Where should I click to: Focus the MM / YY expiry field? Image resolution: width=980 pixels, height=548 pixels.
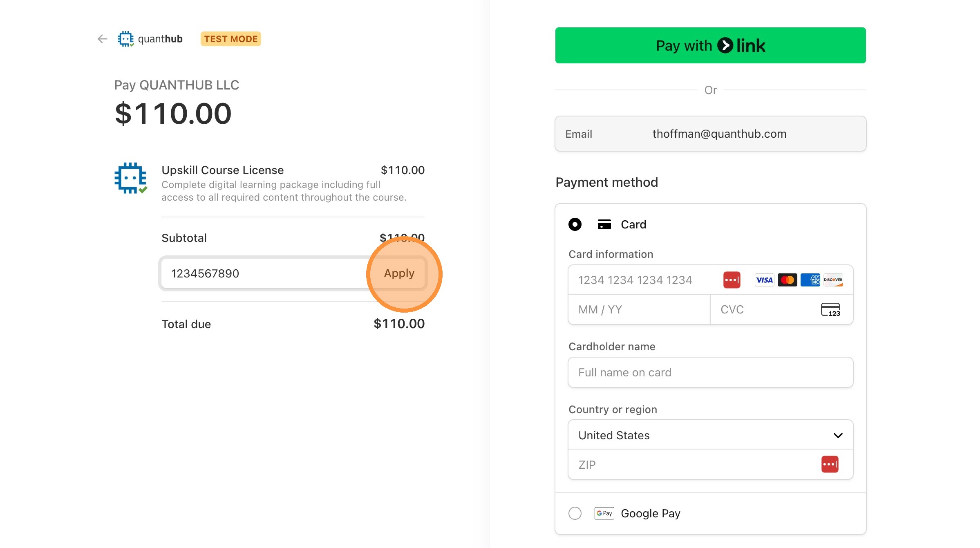(639, 310)
